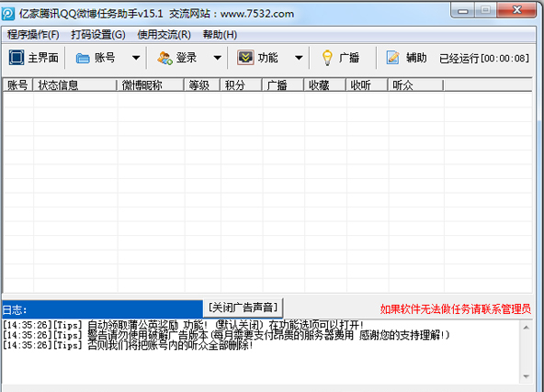Screen dimensions: 544x392
Task: Sort by the 收藏 column header
Action: tap(324, 84)
